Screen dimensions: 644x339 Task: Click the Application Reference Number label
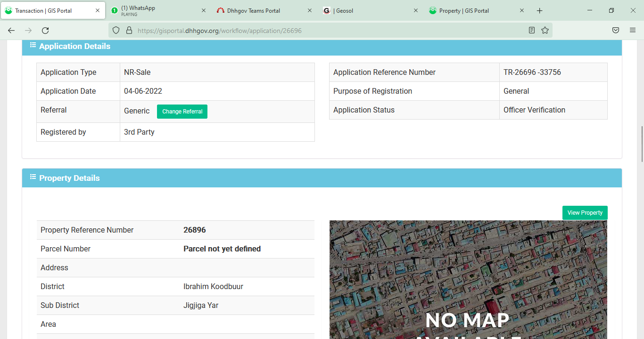(384, 72)
